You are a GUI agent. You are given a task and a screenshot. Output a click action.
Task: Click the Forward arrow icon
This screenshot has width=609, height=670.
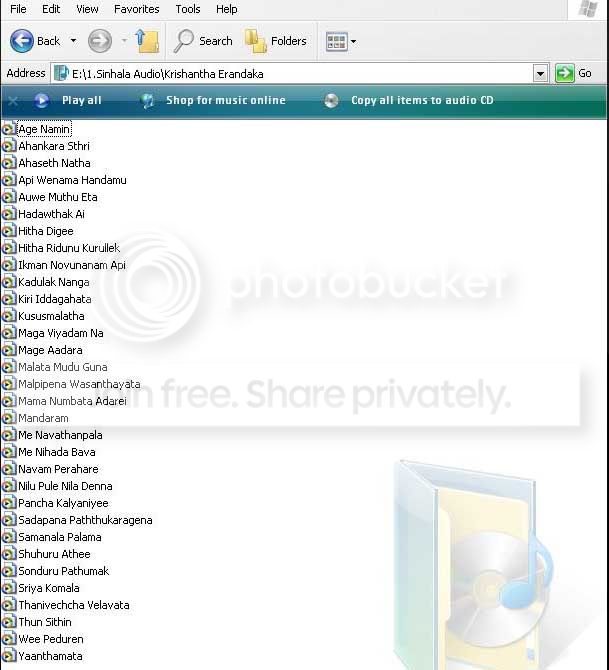(100, 41)
